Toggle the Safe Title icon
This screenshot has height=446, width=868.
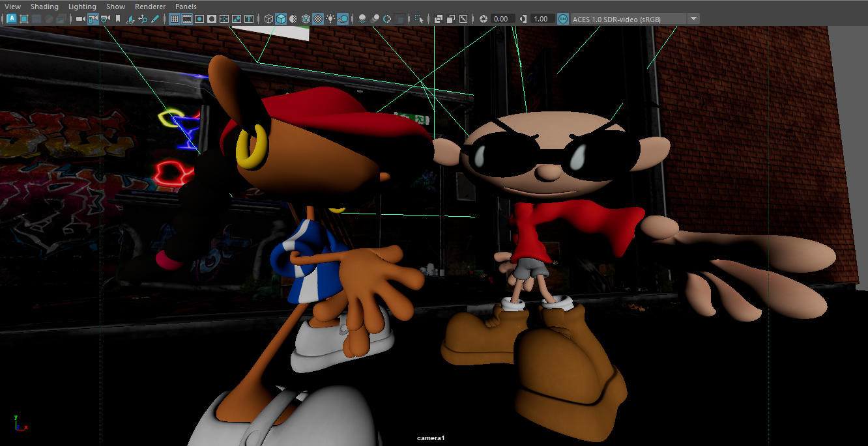(249, 19)
